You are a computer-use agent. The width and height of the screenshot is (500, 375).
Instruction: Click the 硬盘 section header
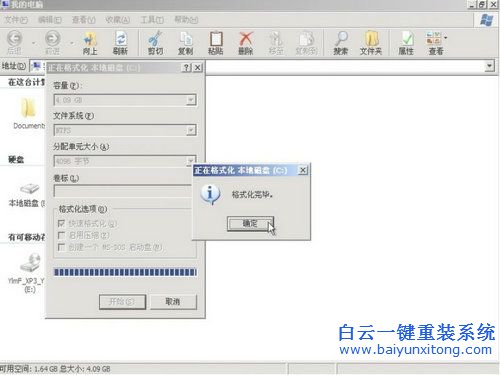tap(16, 159)
